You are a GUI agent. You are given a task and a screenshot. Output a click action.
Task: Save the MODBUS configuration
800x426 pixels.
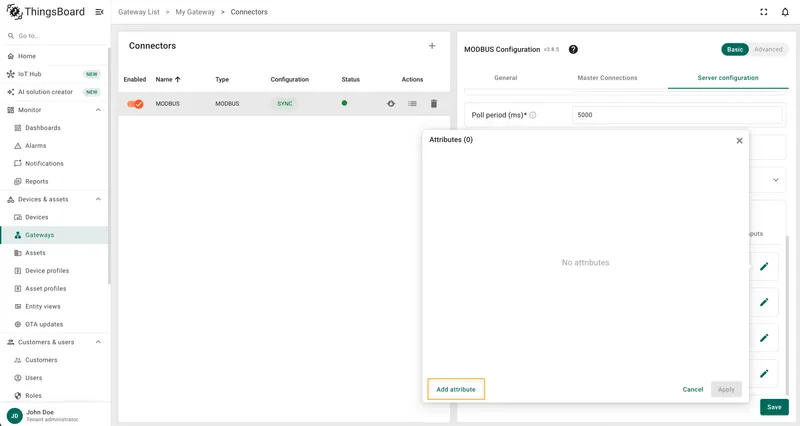[x=774, y=407]
